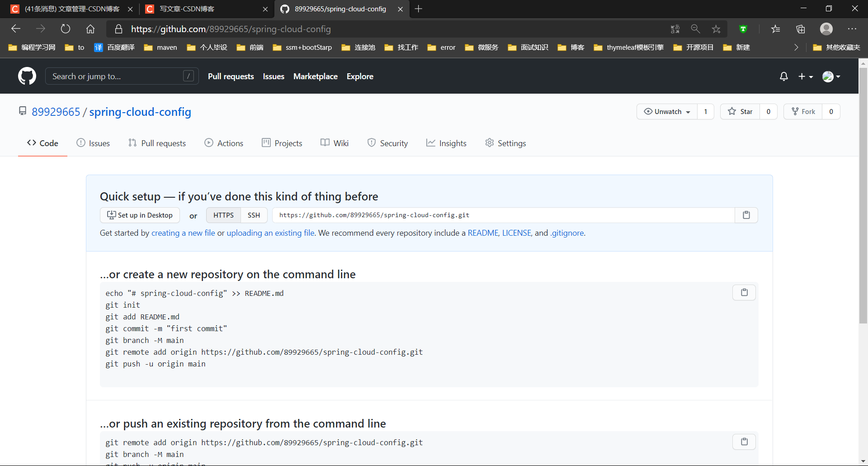Open browser settings and more menu
This screenshot has height=466, width=868.
(852, 29)
